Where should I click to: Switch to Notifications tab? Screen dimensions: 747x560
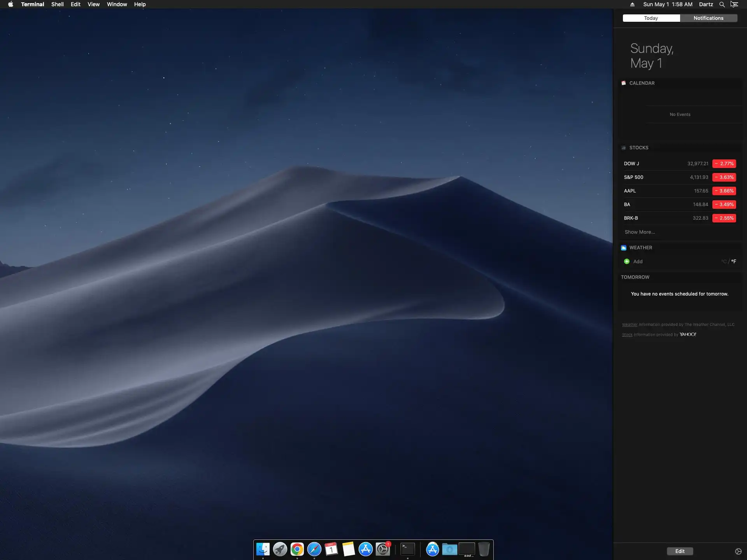tap(708, 18)
